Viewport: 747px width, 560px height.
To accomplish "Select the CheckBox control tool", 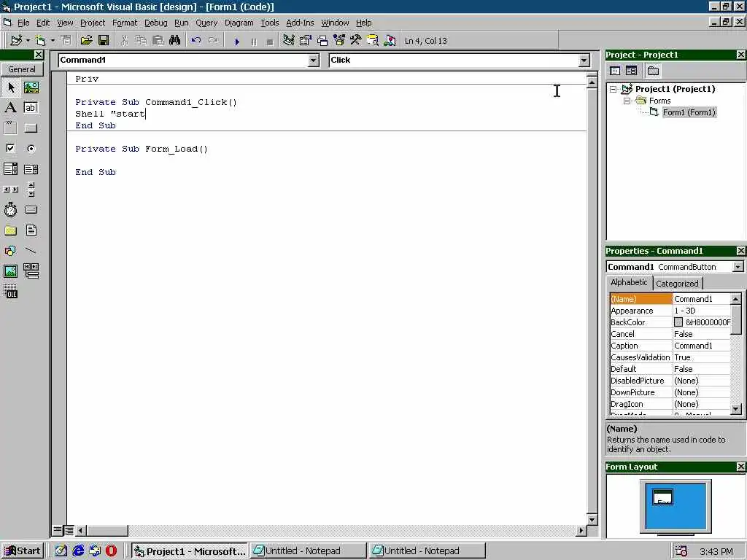I will 10,148.
